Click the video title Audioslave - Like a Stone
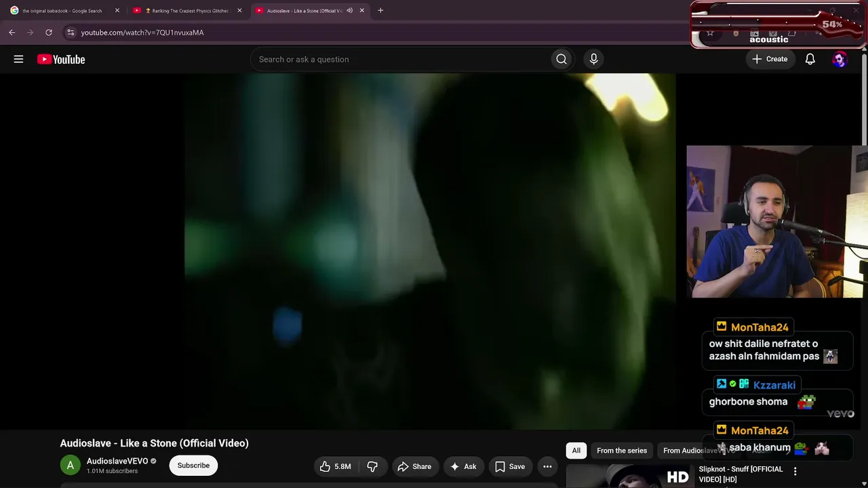Image resolution: width=868 pixels, height=488 pixels. (154, 443)
